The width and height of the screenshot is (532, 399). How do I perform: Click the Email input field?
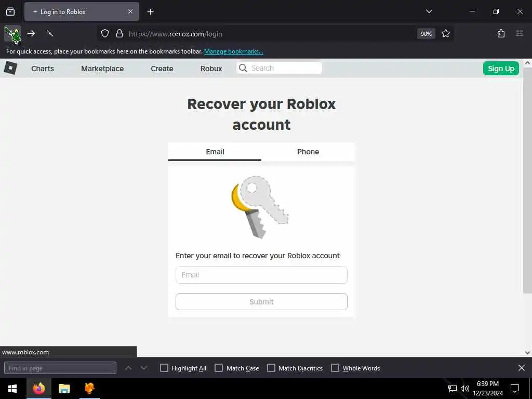tap(261, 275)
